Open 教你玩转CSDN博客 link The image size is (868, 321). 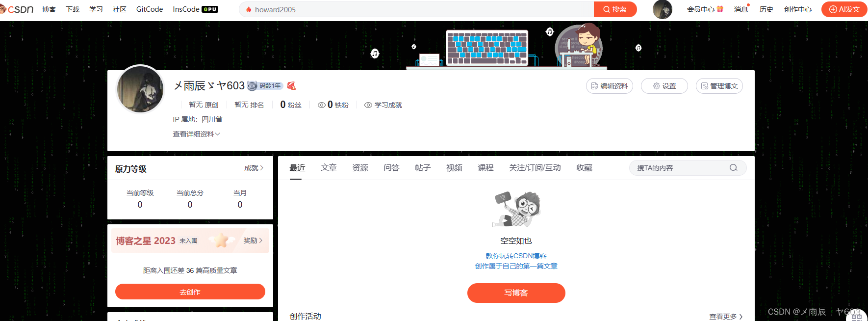click(x=516, y=256)
